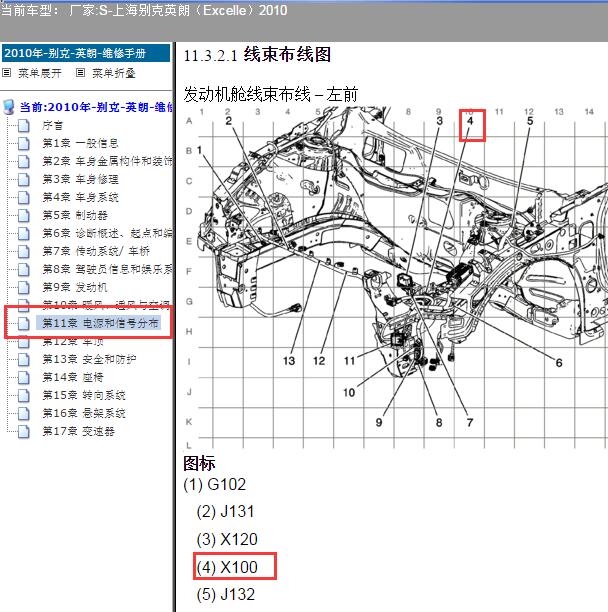608x612 pixels.
Task: Click the page icon beside 第2章
Action: pyautogui.click(x=24, y=161)
